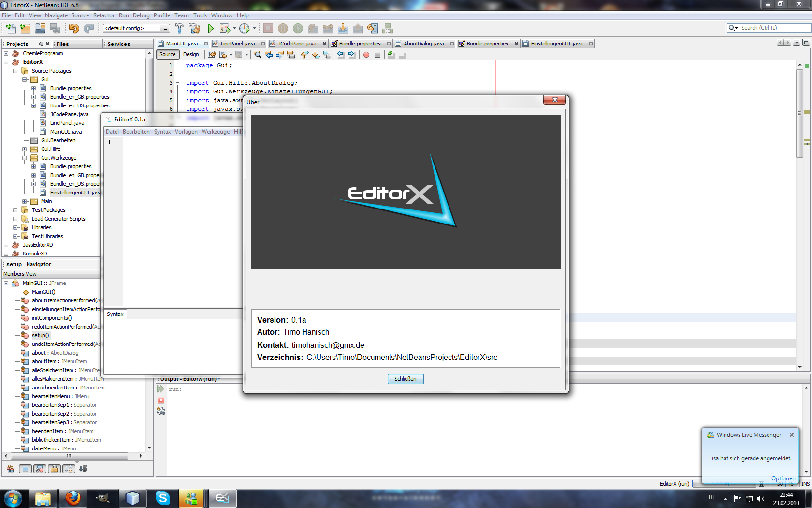Open Firefox from the taskbar
This screenshot has width=812, height=508.
click(x=73, y=498)
